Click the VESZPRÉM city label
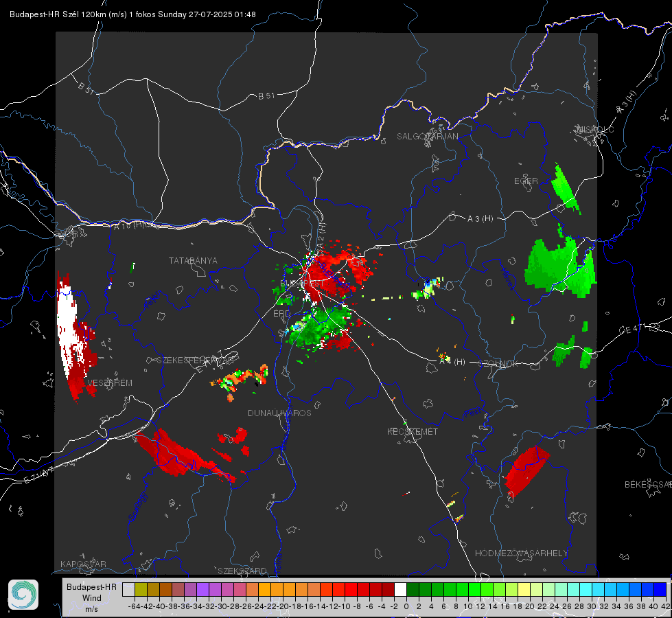The width and height of the screenshot is (672, 618). tap(110, 382)
